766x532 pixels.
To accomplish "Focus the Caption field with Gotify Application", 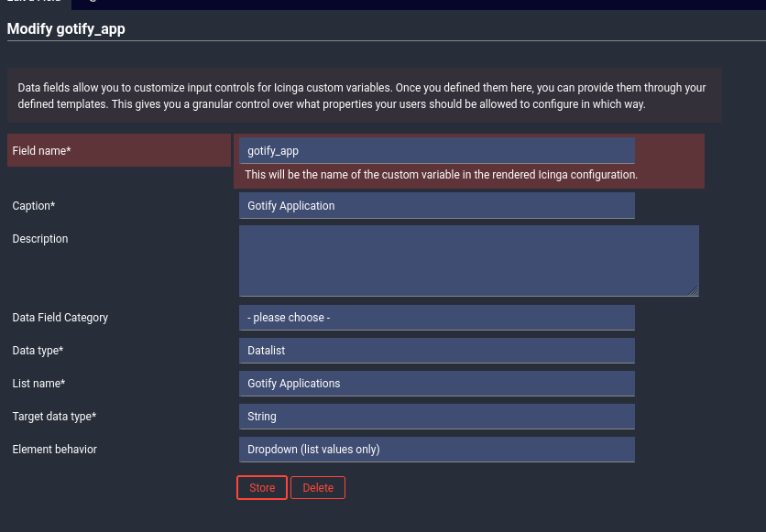I will [x=436, y=206].
